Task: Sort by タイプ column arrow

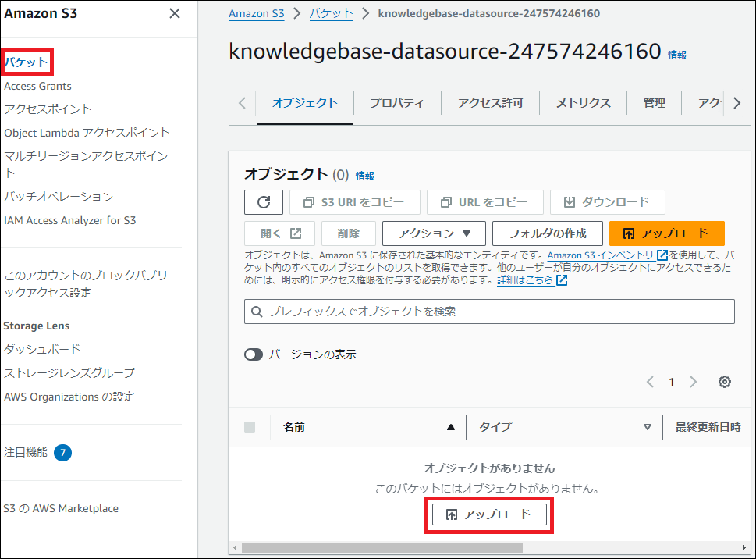Action: pyautogui.click(x=647, y=427)
